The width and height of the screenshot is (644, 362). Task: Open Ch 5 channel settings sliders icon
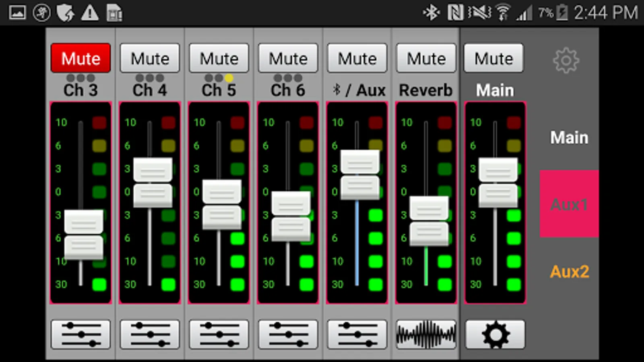219,334
